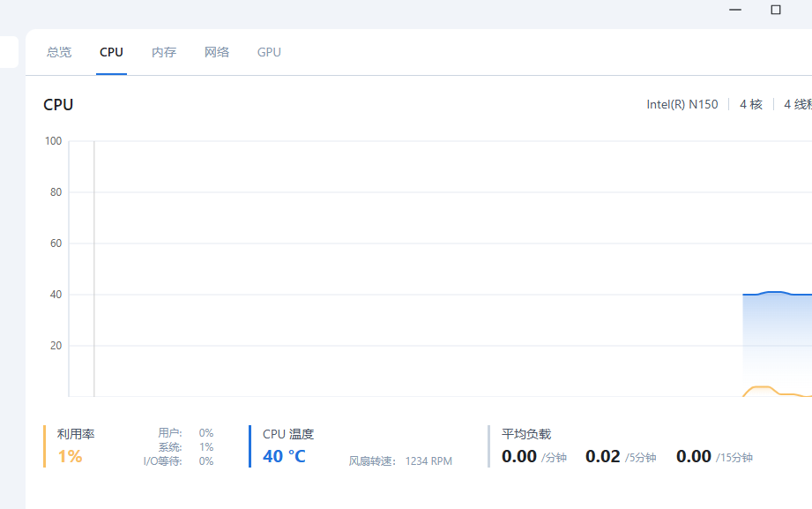812x509 pixels.
Task: Click the Intel(R) N150 processor label
Action: 682,104
